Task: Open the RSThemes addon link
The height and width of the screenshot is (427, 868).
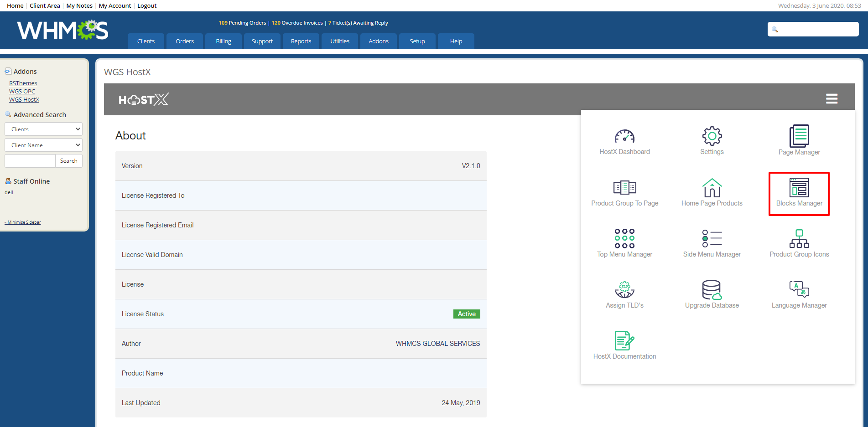Action: click(x=23, y=83)
